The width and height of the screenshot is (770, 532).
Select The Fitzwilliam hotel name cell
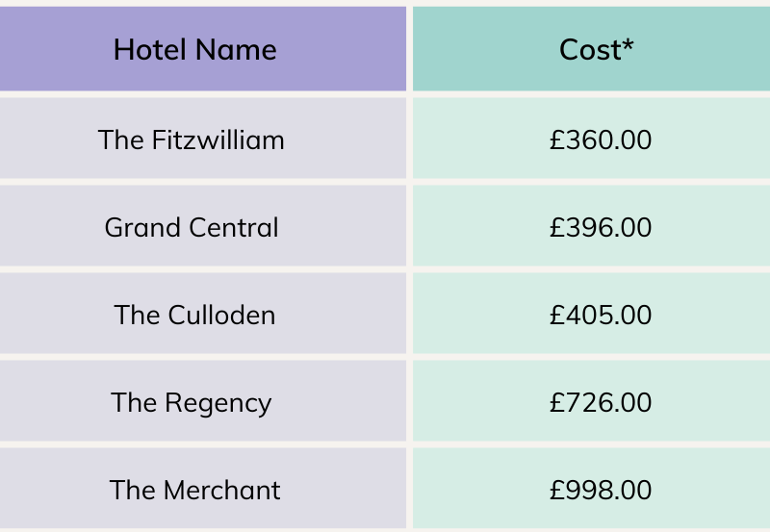click(192, 139)
